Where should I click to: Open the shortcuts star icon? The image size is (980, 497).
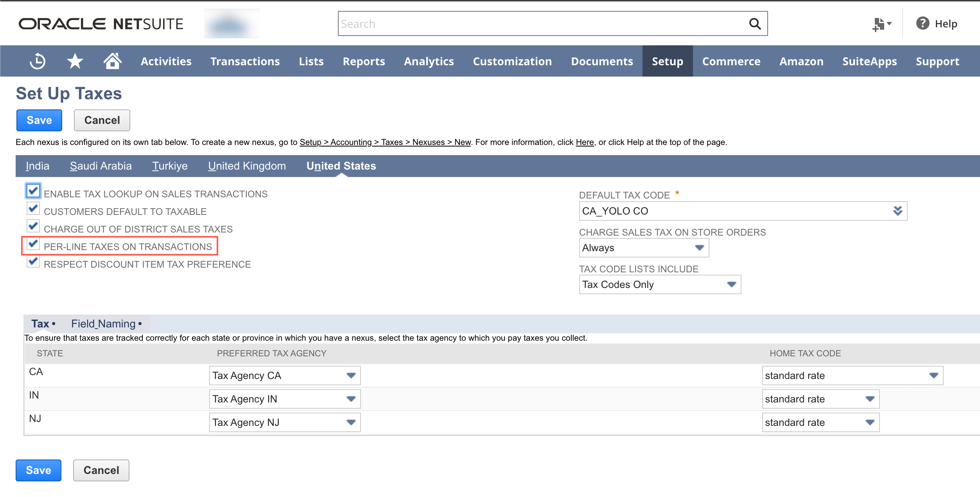[x=74, y=61]
